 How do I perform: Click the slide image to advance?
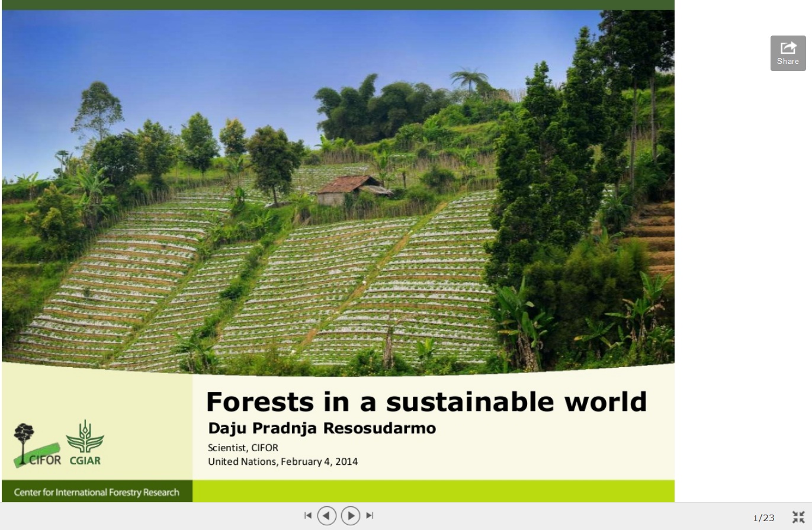[338, 189]
